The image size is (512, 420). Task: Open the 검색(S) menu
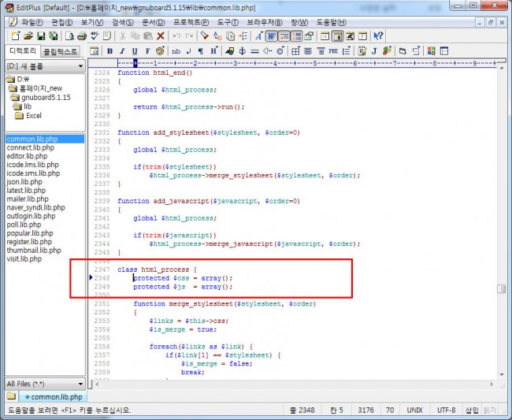(123, 23)
